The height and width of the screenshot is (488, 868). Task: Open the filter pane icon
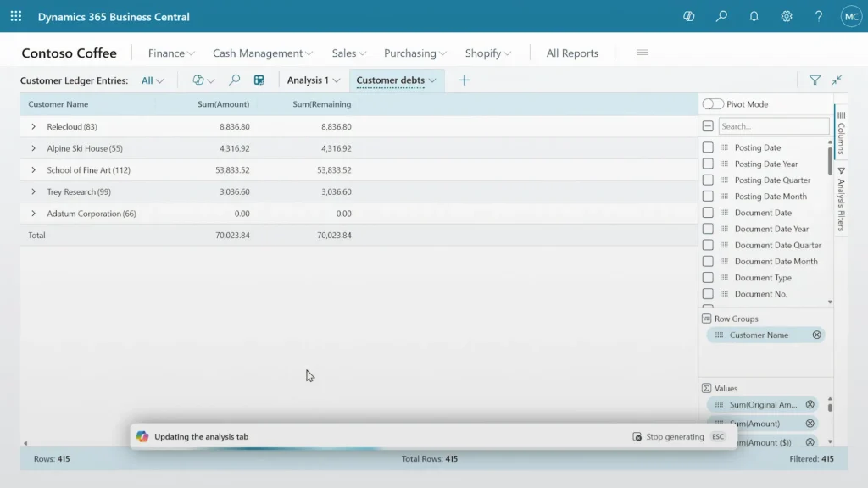click(814, 80)
